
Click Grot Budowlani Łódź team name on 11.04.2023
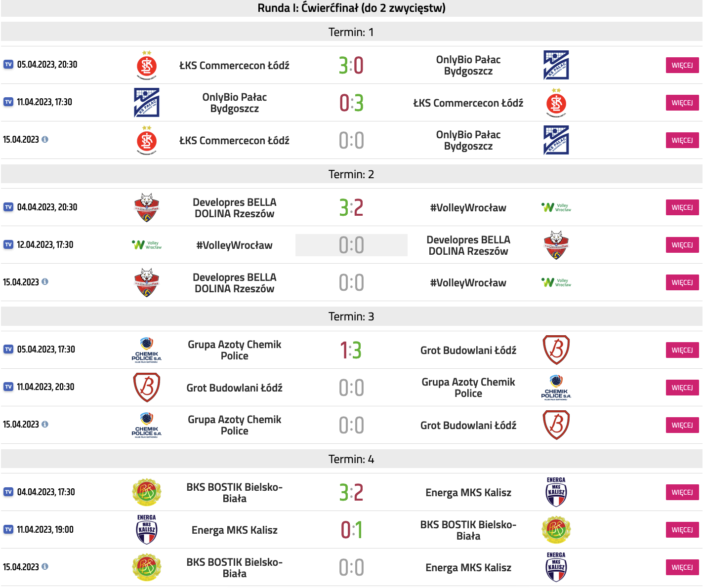click(234, 388)
